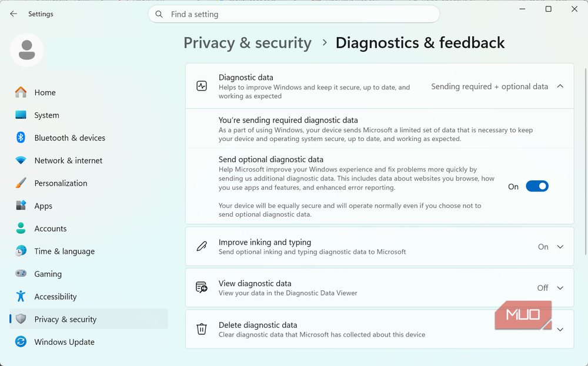Click the 'Improve inking and typing' title
The width and height of the screenshot is (588, 366).
point(265,243)
